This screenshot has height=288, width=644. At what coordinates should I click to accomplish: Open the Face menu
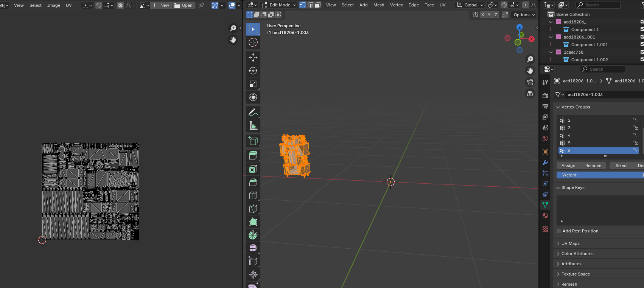tap(429, 5)
